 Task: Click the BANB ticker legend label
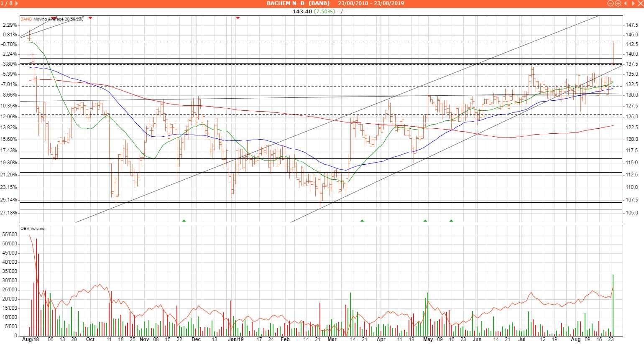26,19
